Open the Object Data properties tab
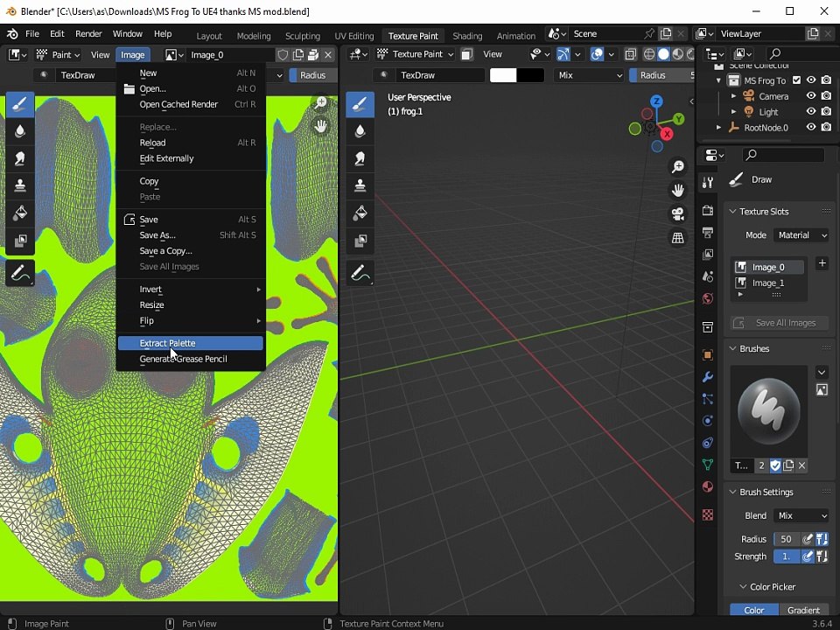The height and width of the screenshot is (630, 840). 708,465
